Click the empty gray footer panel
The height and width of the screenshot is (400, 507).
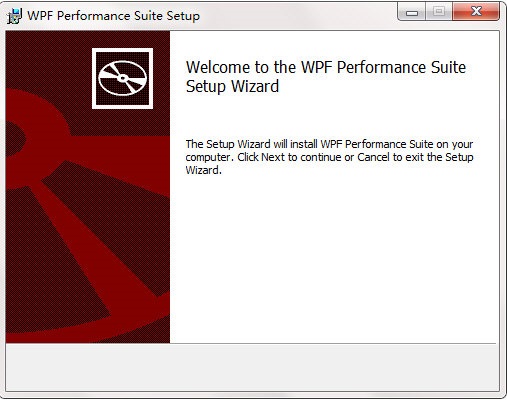point(252,367)
